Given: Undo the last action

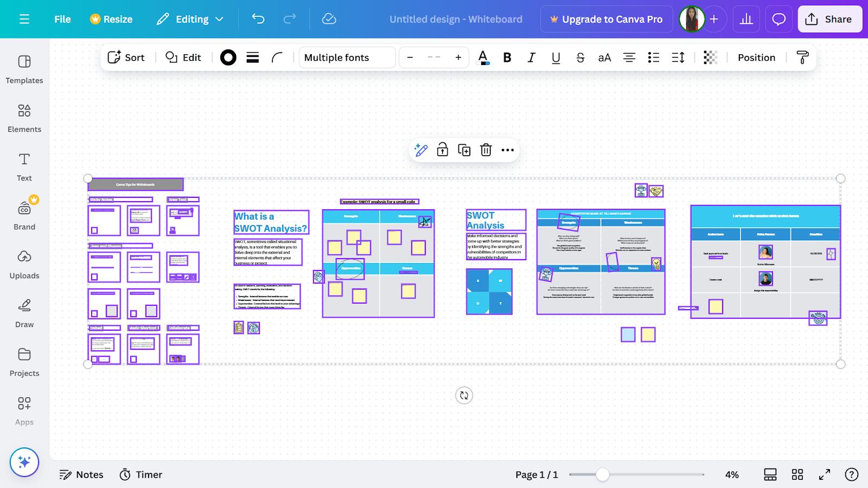Looking at the screenshot, I should (258, 20).
